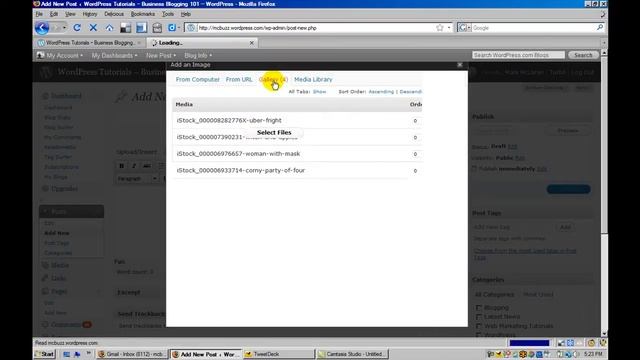The height and width of the screenshot is (360, 640).
Task: Open the Edit menu
Action: click(x=54, y=14)
